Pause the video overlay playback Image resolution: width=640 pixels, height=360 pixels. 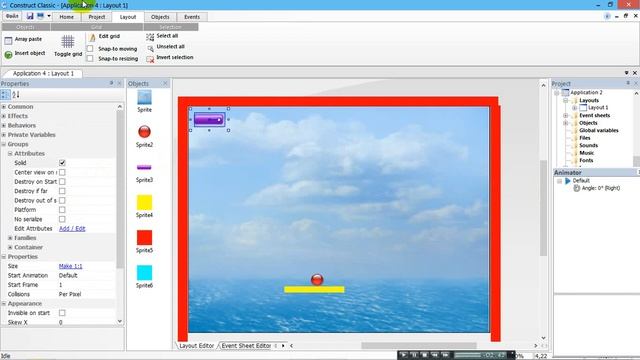pos(414,355)
